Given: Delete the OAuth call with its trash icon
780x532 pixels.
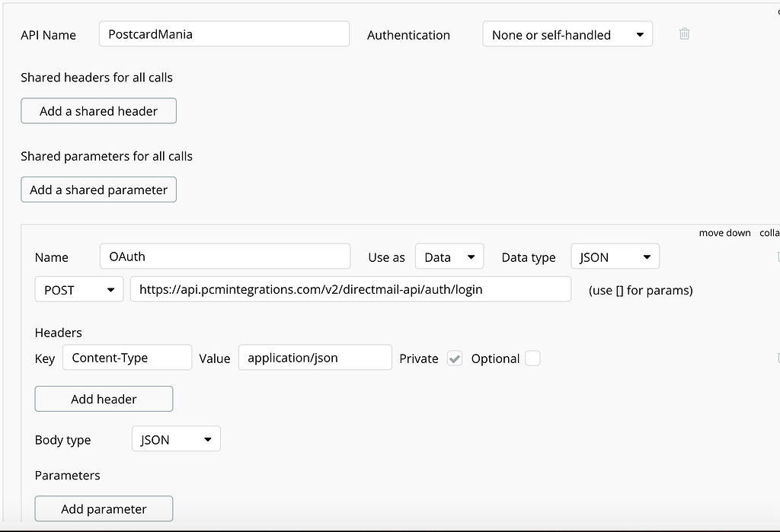Looking at the screenshot, I should (x=777, y=257).
